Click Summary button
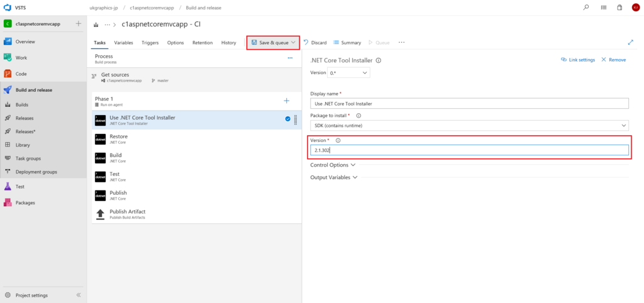The height and width of the screenshot is (303, 644). [347, 43]
